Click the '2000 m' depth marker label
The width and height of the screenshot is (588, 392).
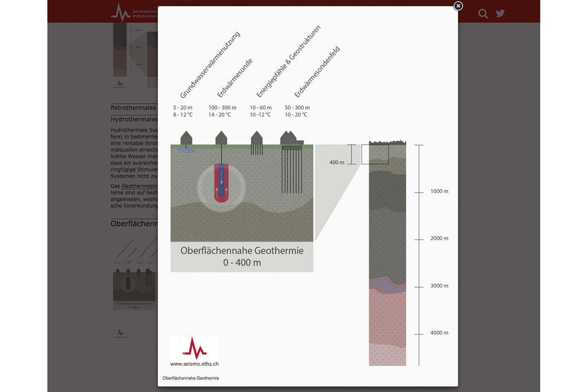[x=439, y=238]
